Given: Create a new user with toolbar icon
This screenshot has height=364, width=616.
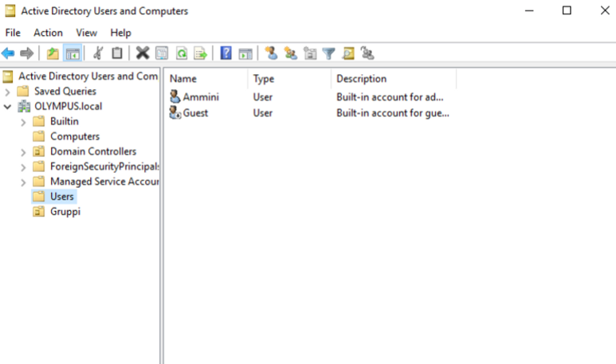Looking at the screenshot, I should [x=271, y=53].
